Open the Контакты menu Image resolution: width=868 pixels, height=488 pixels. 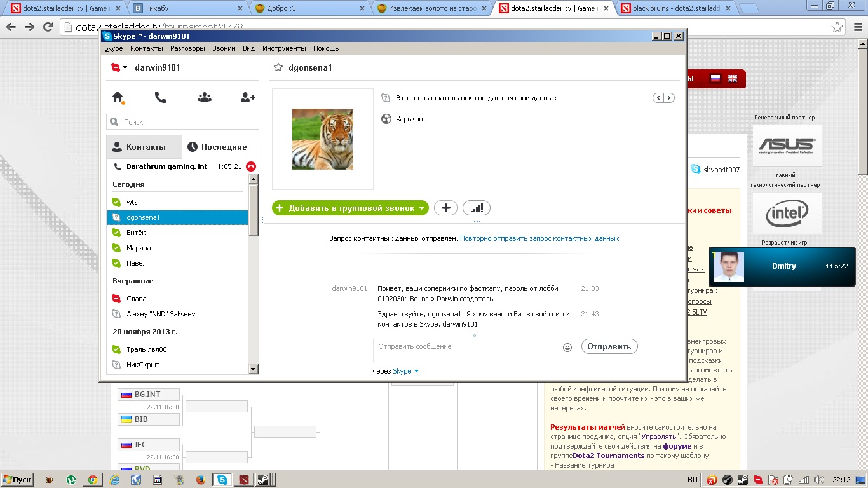[x=147, y=48]
